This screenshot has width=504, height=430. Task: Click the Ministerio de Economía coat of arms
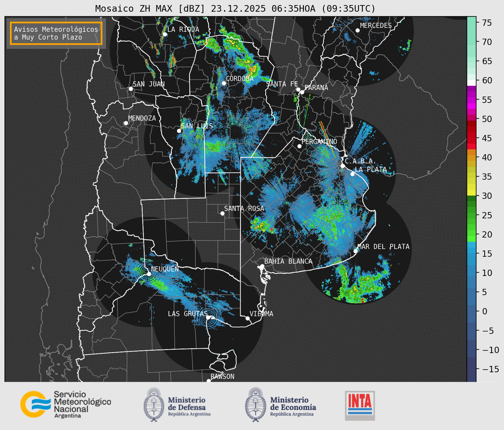[x=256, y=405]
